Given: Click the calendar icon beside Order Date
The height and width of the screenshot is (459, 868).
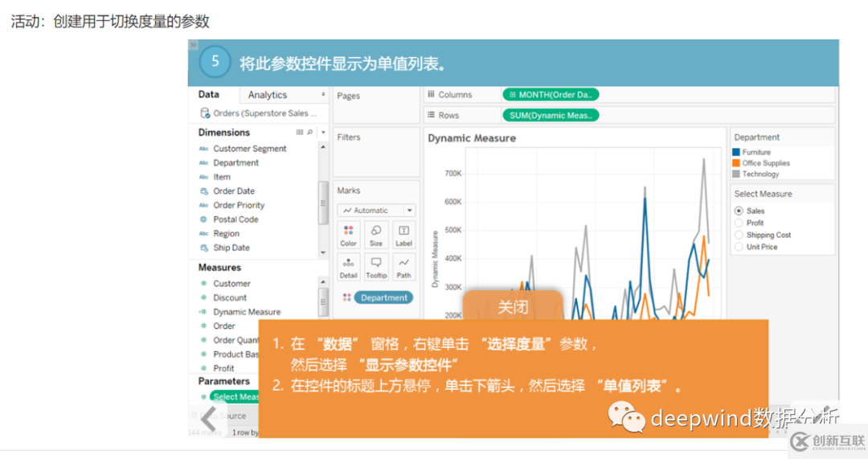Looking at the screenshot, I should (203, 191).
